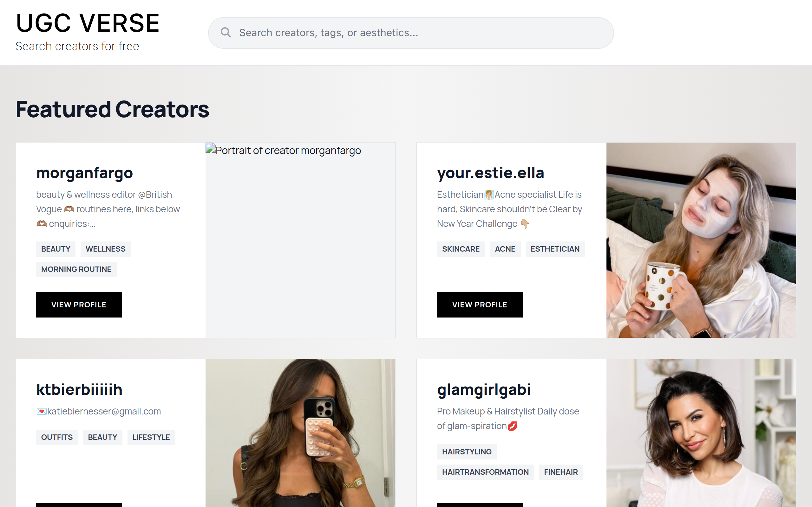The width and height of the screenshot is (812, 507).
Task: Select the BEAUTY tag on morganfargo card
Action: click(56, 249)
